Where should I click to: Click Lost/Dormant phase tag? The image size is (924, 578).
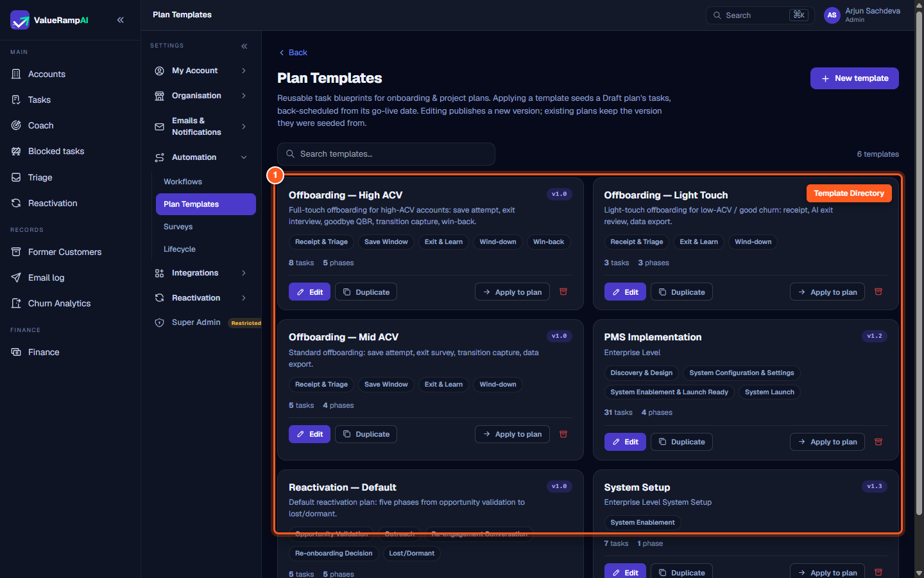[412, 554]
